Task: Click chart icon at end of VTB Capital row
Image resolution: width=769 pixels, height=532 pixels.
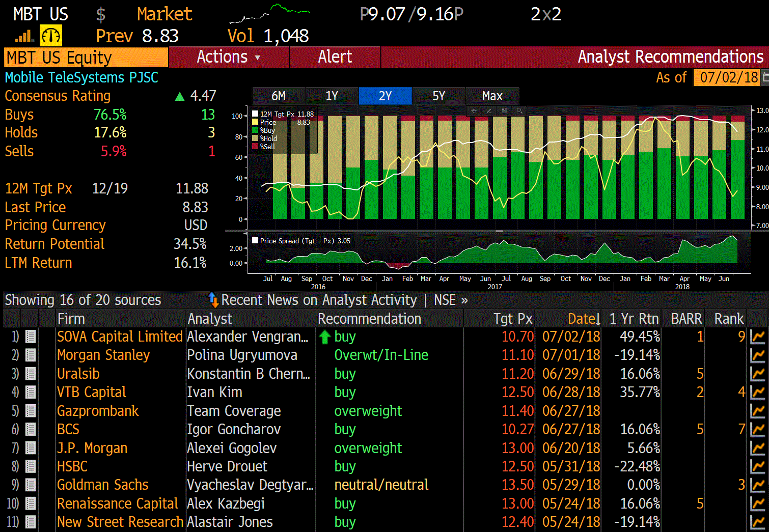Action: (x=758, y=393)
